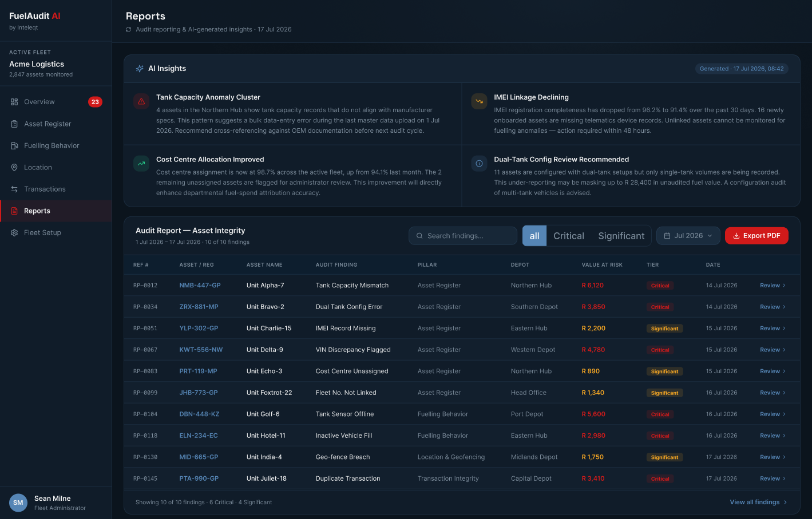
Task: Click the Overview badge showing 23
Action: coord(95,102)
